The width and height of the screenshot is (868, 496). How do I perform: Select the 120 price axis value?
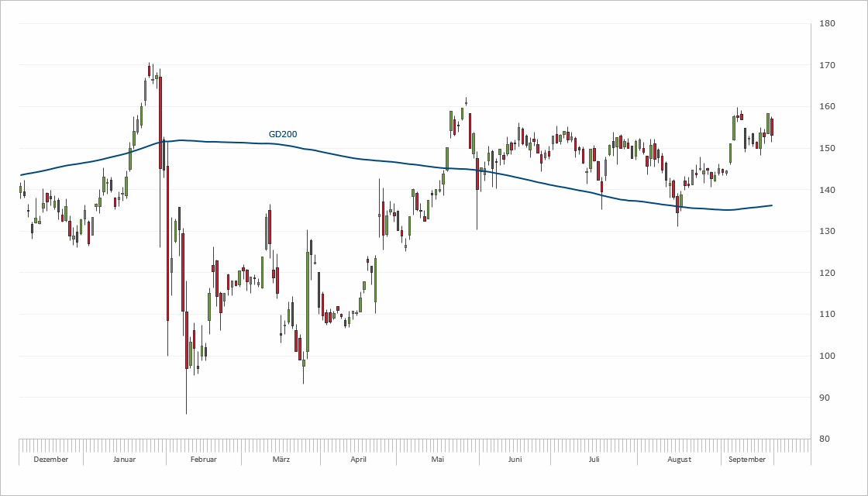(x=827, y=273)
